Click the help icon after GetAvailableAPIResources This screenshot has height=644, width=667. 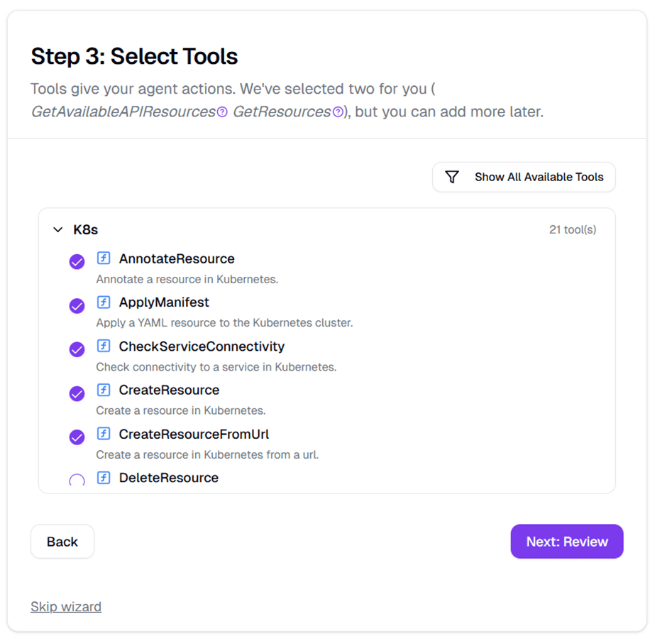[x=222, y=112]
